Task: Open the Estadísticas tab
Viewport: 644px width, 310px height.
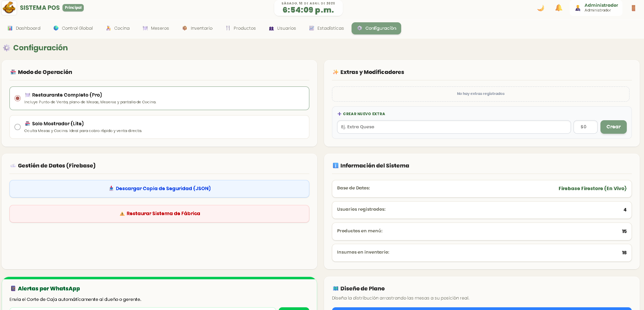Action: [x=326, y=28]
